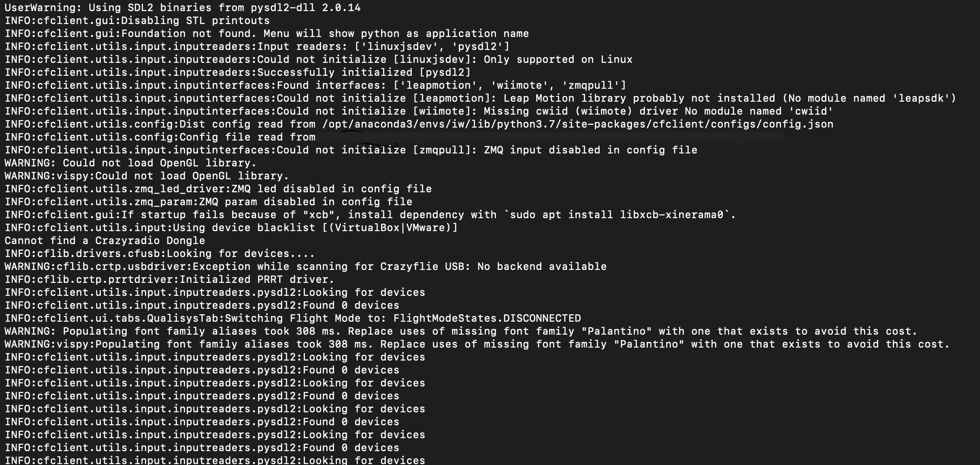Select the "ZMQ input disabled" zmqpull line
The height and width of the screenshot is (465, 980).
pos(351,150)
